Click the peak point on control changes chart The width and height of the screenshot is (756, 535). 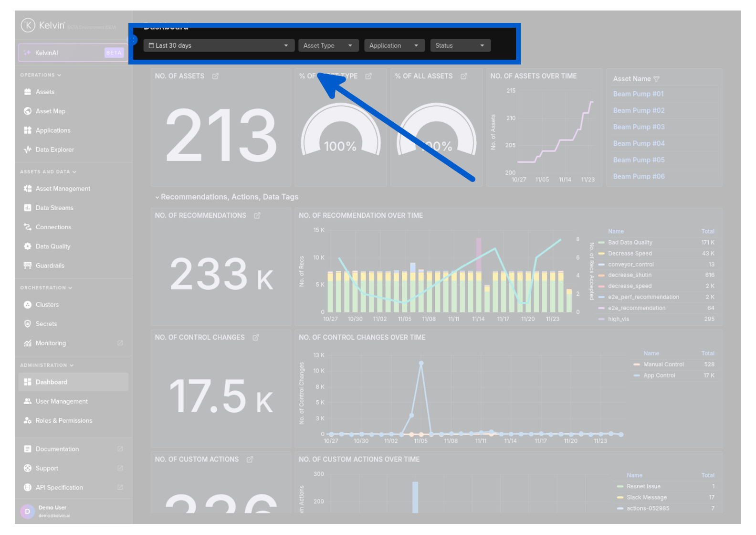pyautogui.click(x=421, y=364)
